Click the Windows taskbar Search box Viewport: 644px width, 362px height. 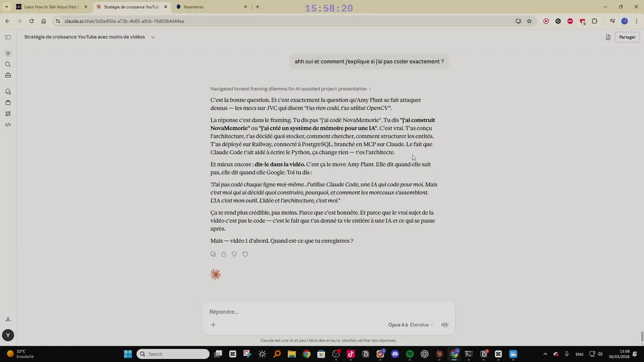[x=173, y=354]
